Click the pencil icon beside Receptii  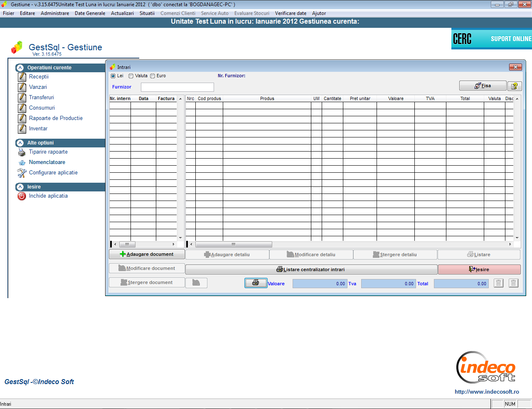22,77
